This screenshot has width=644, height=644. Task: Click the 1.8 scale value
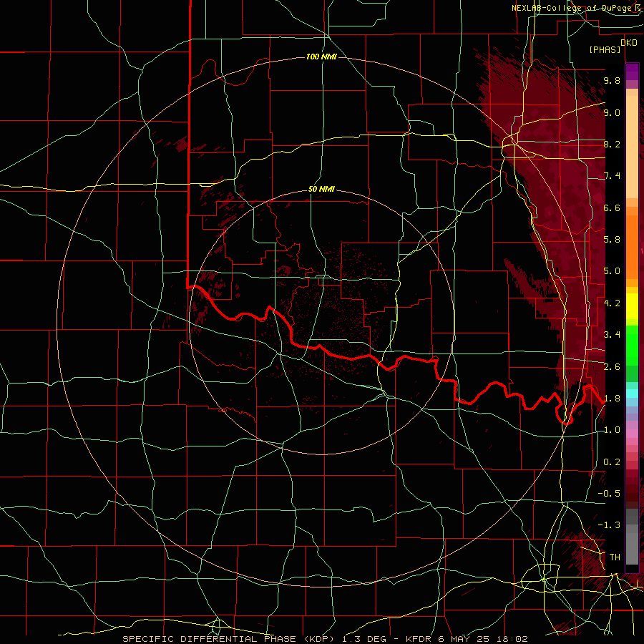point(612,399)
